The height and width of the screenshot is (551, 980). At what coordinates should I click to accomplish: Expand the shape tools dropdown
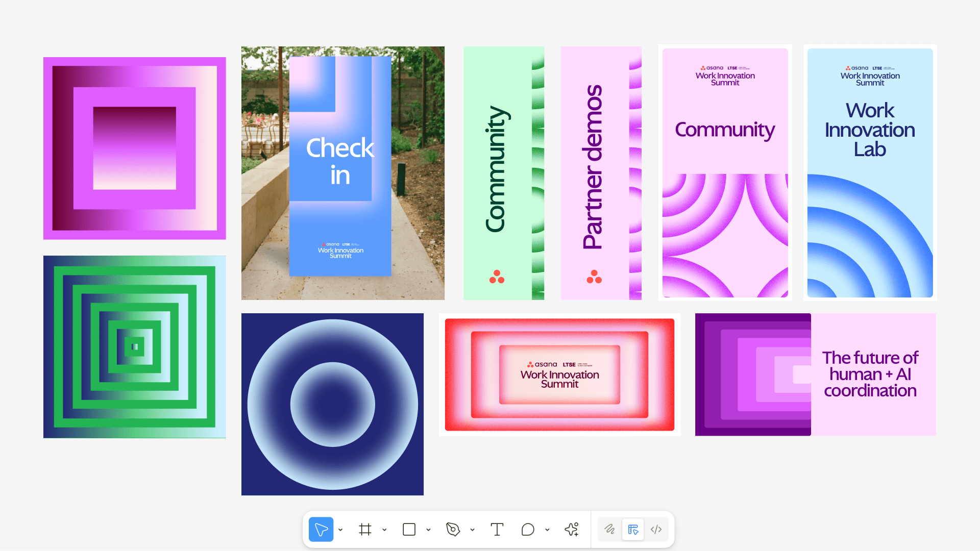tap(428, 530)
